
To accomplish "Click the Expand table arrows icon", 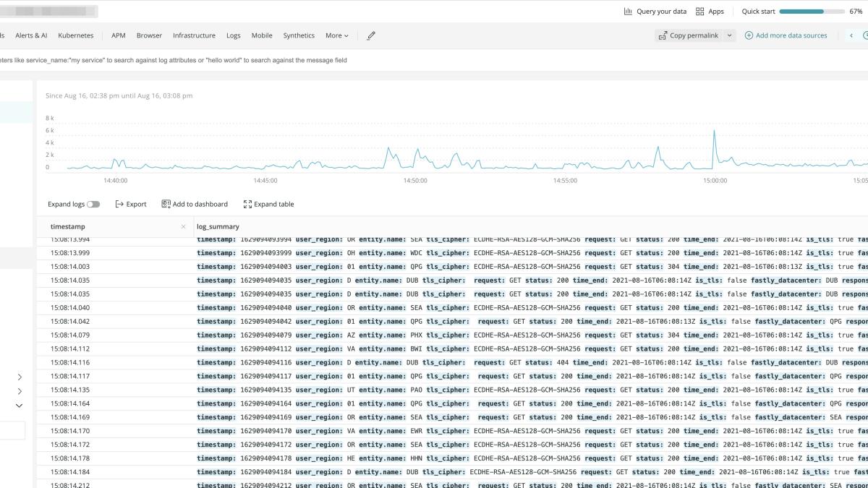I will (x=247, y=205).
